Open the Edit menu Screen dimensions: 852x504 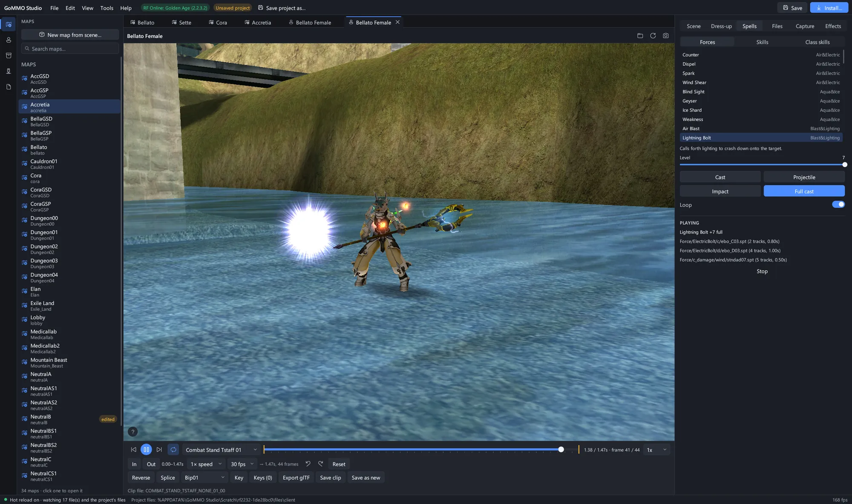(x=70, y=8)
